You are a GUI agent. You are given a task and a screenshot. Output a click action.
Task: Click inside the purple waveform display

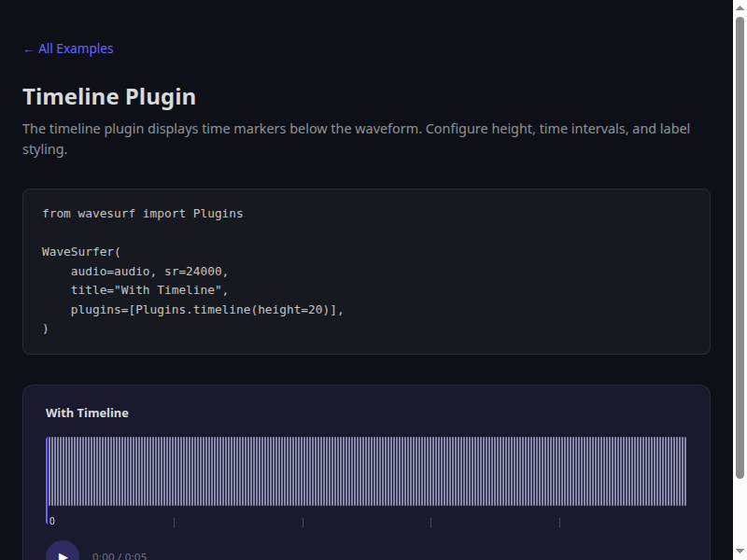pos(366,471)
